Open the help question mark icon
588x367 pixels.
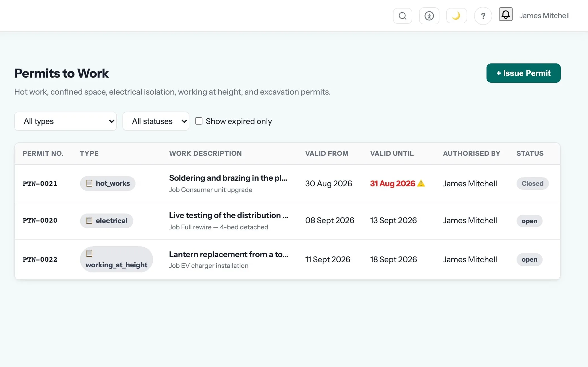pyautogui.click(x=483, y=16)
